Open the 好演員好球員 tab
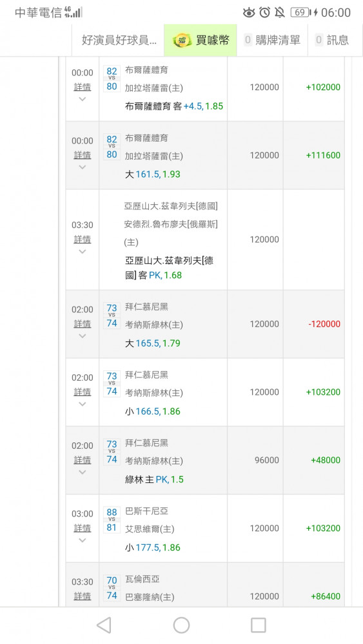This screenshot has width=363, height=644. (x=119, y=40)
